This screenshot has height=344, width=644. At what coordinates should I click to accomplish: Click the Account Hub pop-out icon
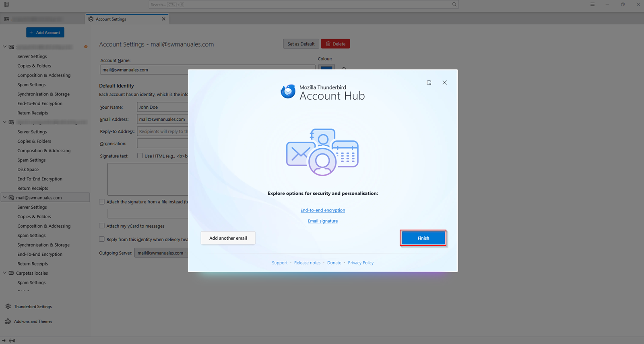click(x=429, y=83)
